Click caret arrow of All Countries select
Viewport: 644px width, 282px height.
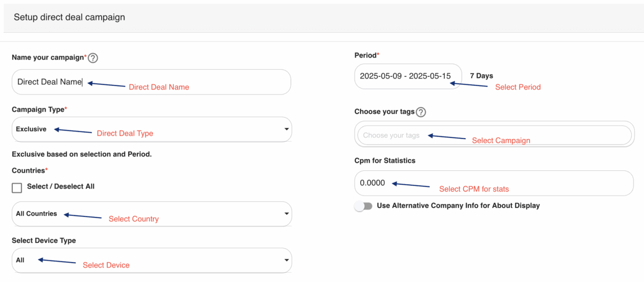[286, 214]
